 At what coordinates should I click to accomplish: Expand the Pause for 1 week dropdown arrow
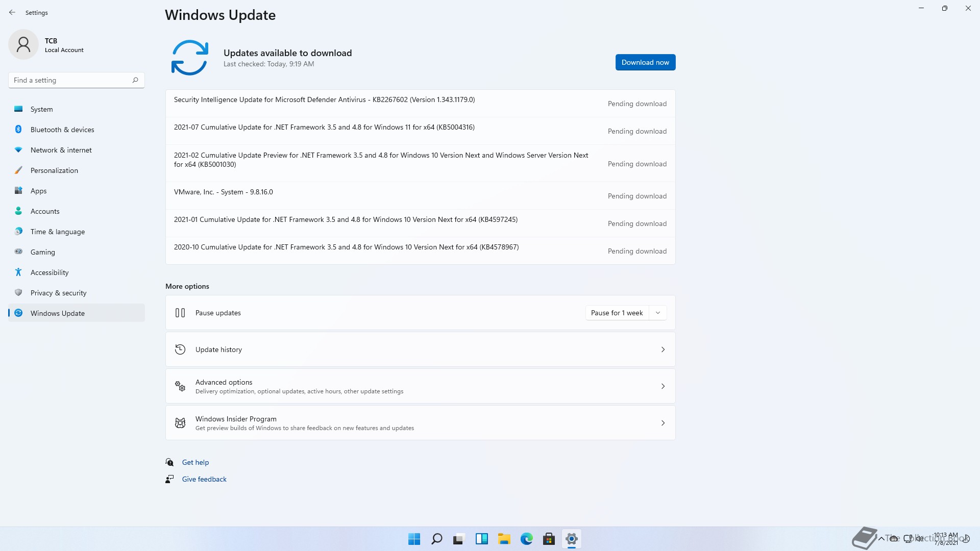[658, 313]
